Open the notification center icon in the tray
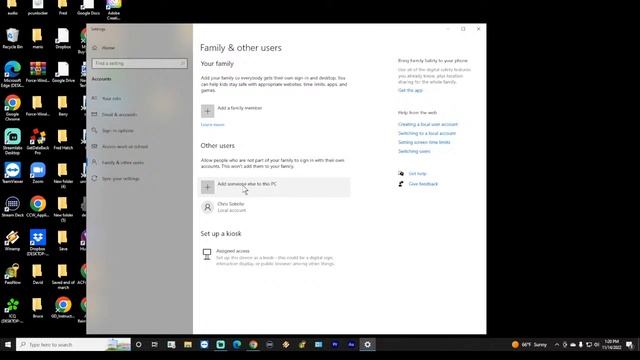This screenshot has height=360, width=640. (x=629, y=344)
